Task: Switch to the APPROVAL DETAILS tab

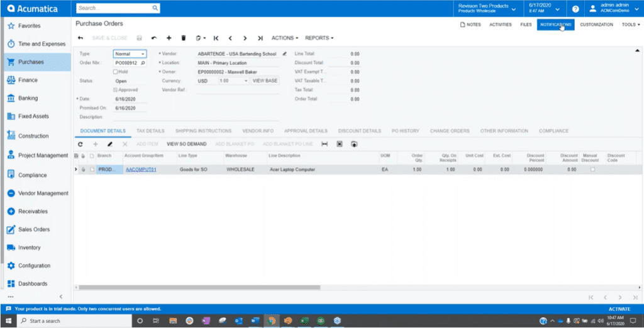Action: (306, 131)
